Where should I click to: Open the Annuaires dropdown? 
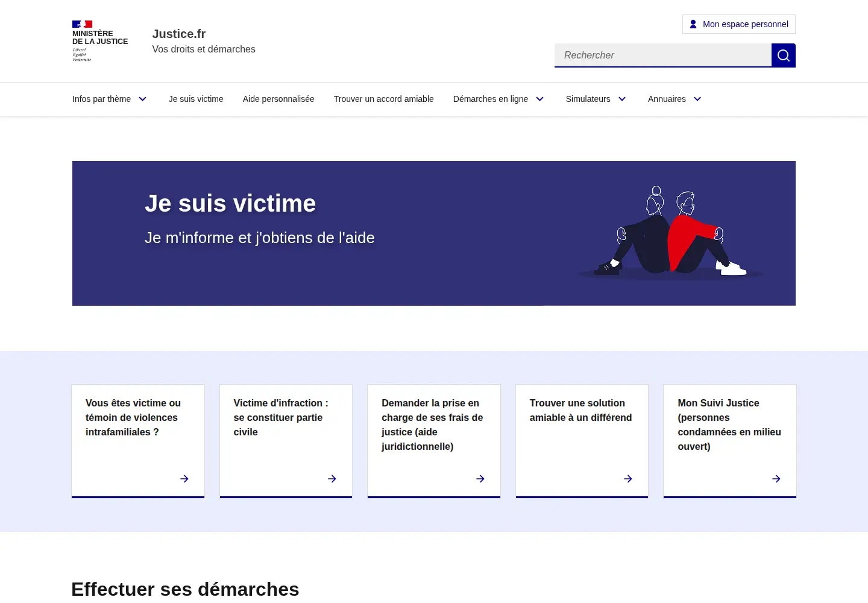(675, 99)
